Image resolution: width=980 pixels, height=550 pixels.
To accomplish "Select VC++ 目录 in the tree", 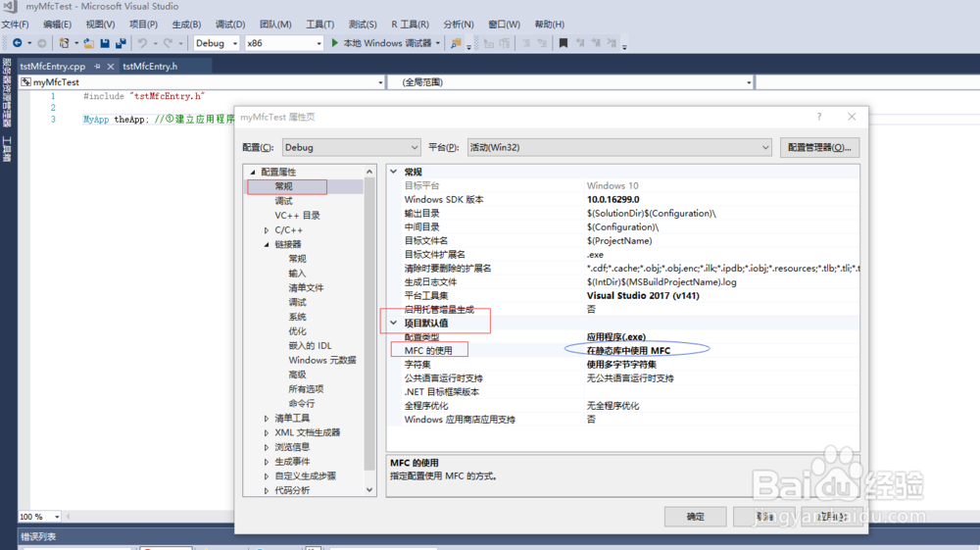I will click(x=298, y=215).
